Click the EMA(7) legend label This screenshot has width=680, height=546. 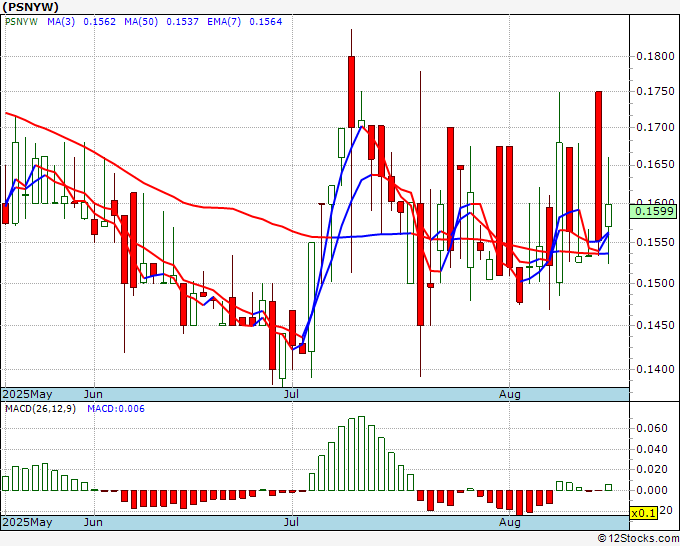pos(224,22)
